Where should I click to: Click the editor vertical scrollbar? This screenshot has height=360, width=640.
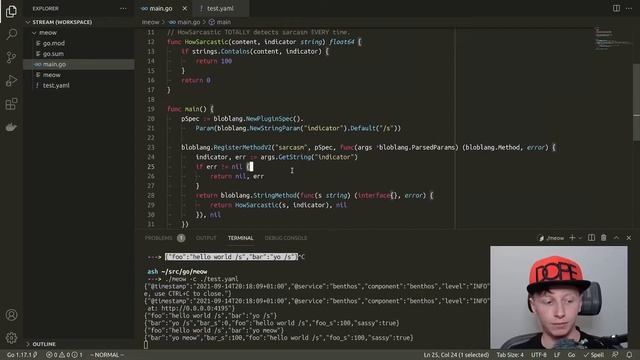point(636,102)
